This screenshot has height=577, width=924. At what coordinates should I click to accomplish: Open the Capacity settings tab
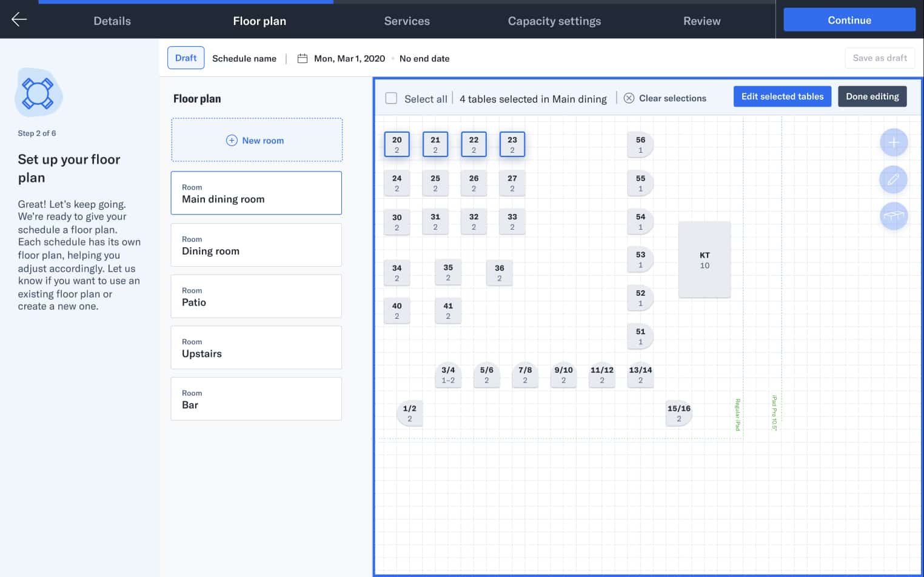coord(554,21)
